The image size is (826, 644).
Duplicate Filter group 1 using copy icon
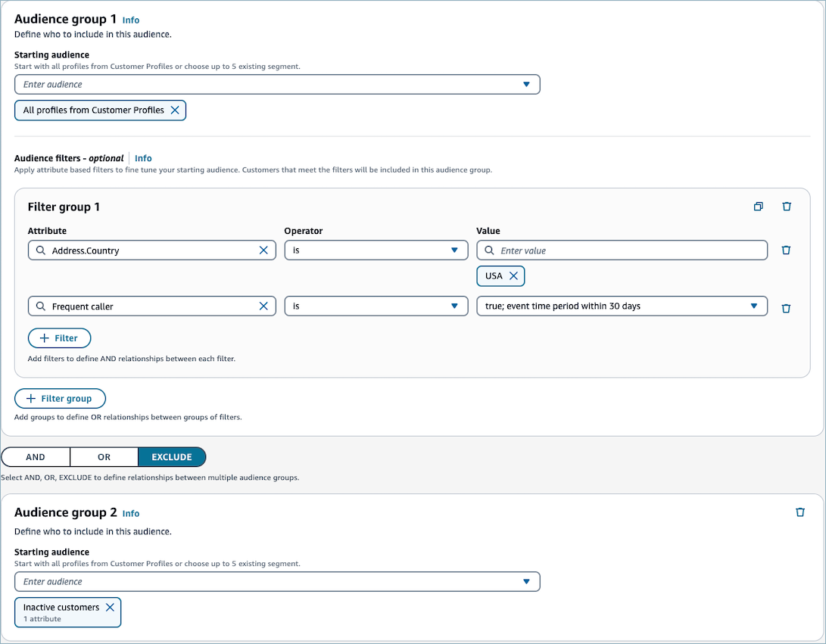[x=758, y=207]
